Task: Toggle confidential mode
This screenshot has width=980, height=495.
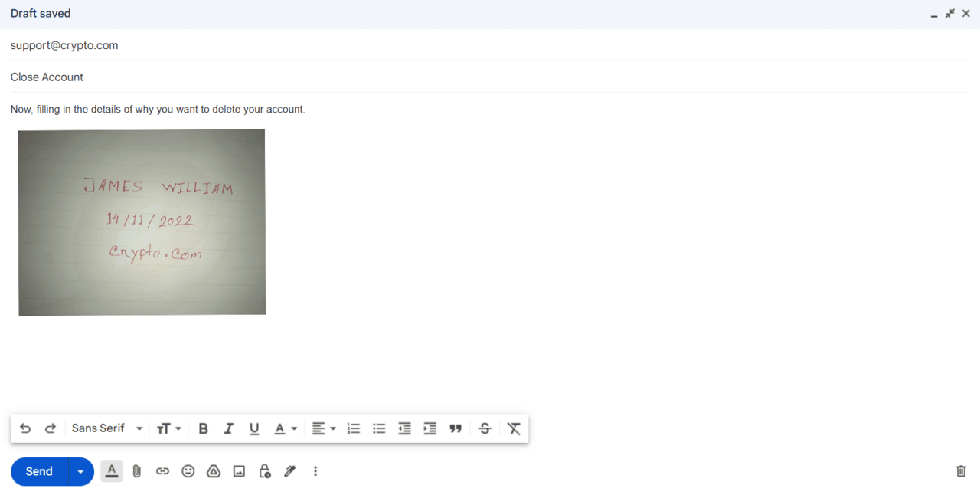Action: point(265,471)
